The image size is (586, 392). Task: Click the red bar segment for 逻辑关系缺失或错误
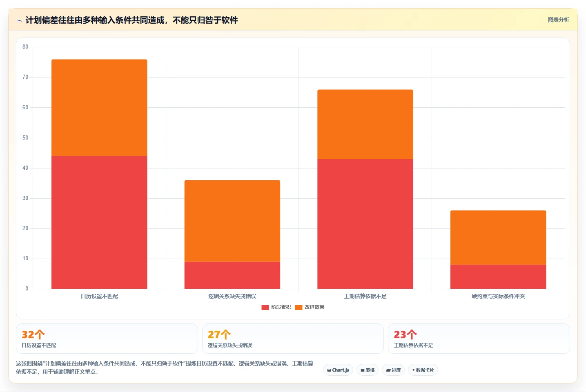232,275
